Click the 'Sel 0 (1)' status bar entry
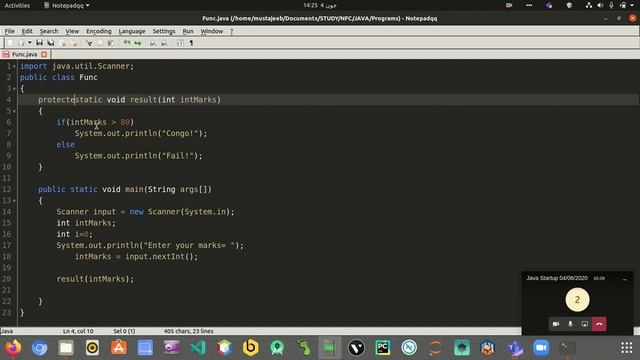 [124, 331]
